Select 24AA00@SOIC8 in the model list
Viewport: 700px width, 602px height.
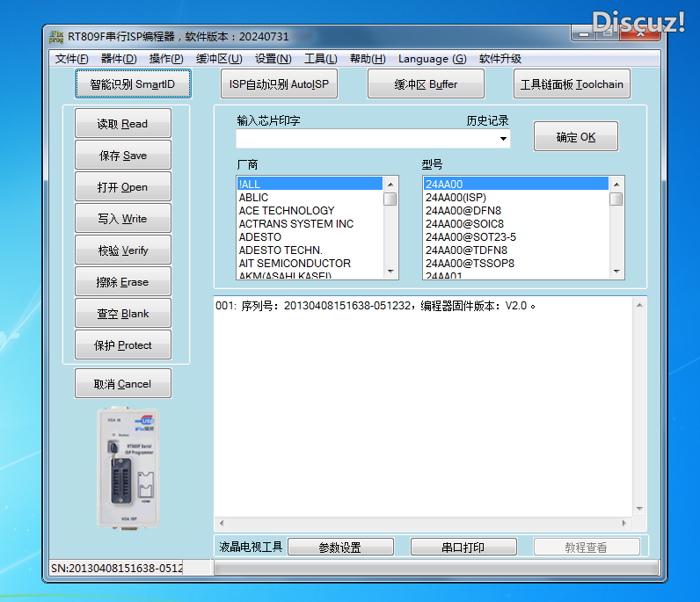point(464,224)
